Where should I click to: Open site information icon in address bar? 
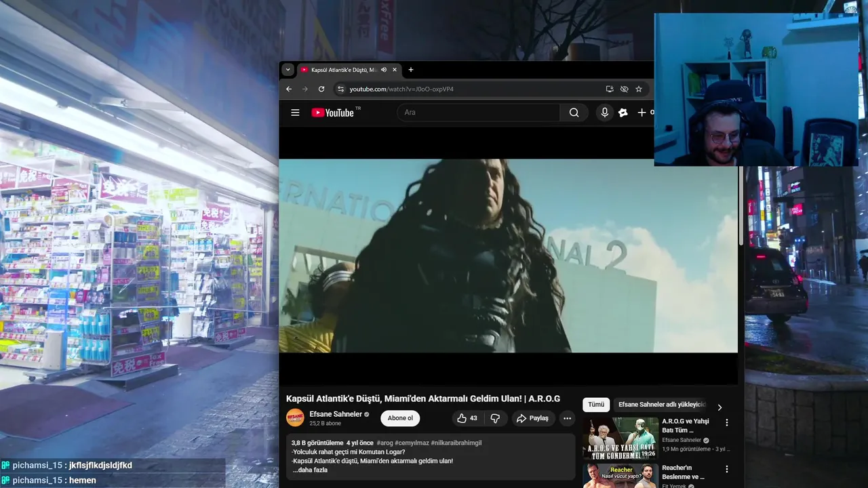(x=341, y=89)
